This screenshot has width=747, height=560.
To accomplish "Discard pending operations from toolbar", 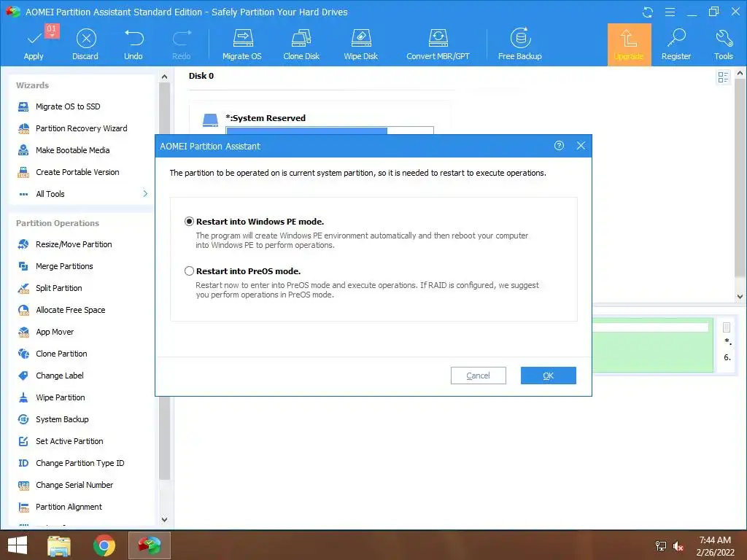I will click(85, 44).
